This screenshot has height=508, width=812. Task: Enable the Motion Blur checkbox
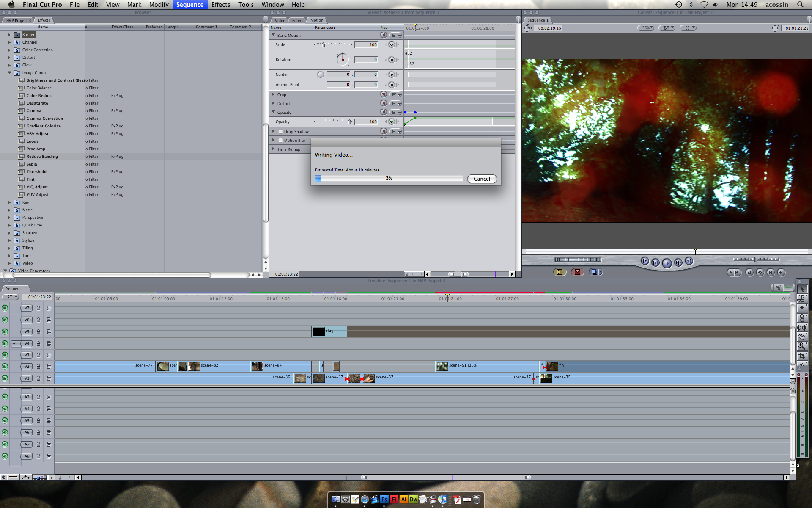coord(280,140)
